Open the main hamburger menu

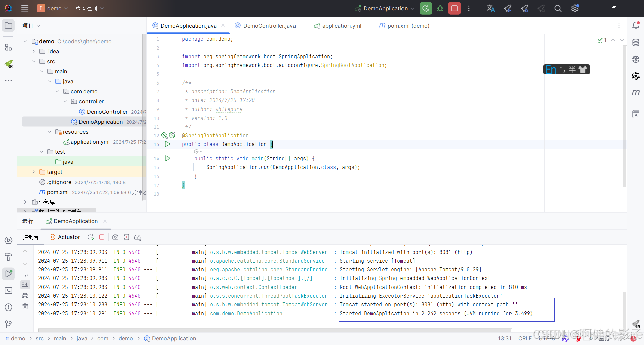tap(24, 8)
